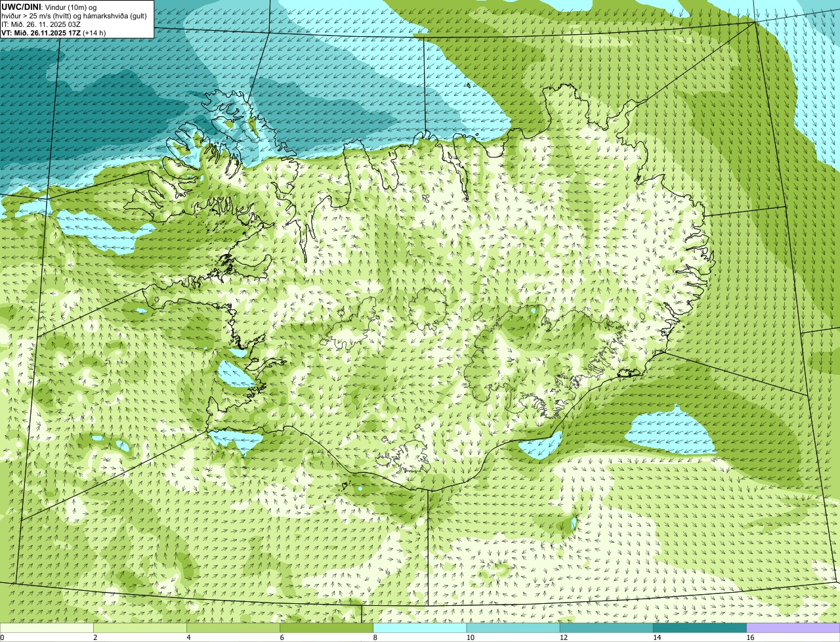Click the light green 2–4 legend swatch

[x=140, y=628]
